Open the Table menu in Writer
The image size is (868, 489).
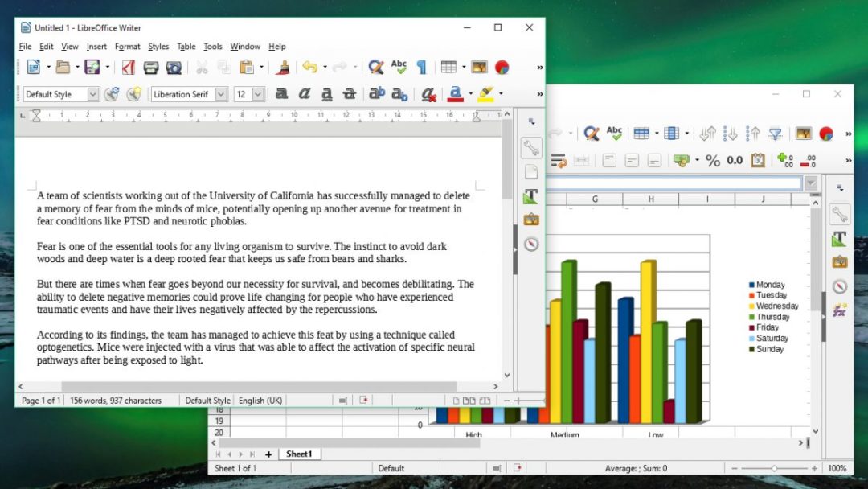click(186, 47)
